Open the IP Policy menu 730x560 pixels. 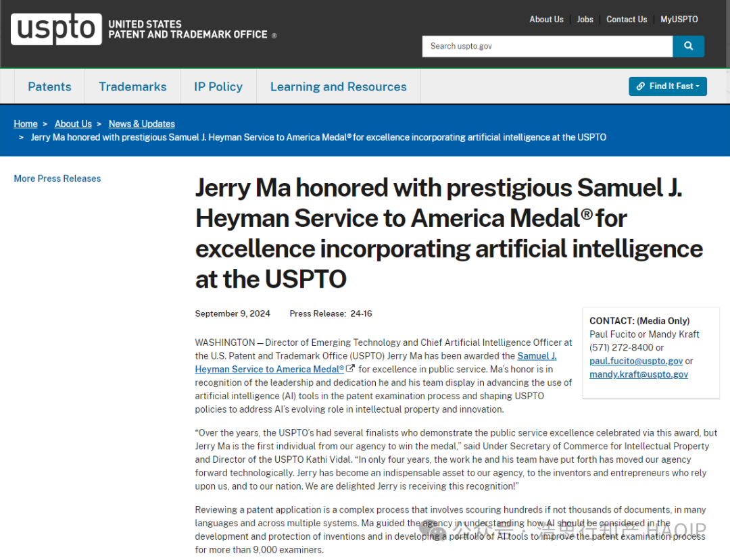coord(218,86)
